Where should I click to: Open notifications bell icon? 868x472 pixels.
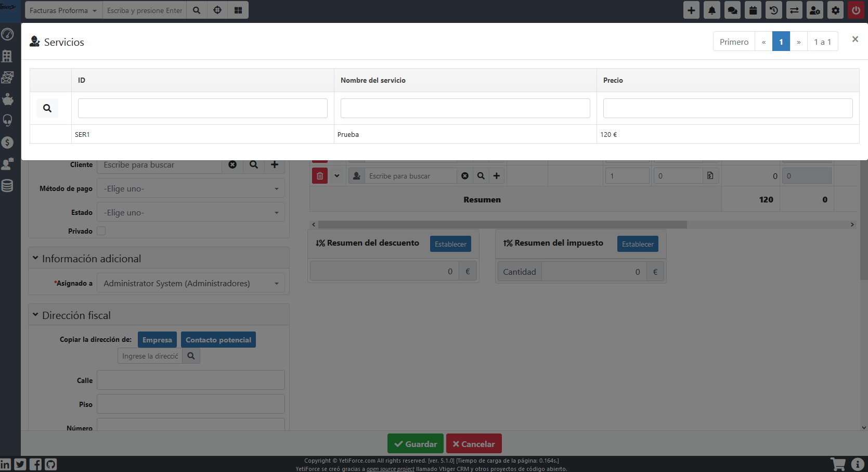coord(712,10)
